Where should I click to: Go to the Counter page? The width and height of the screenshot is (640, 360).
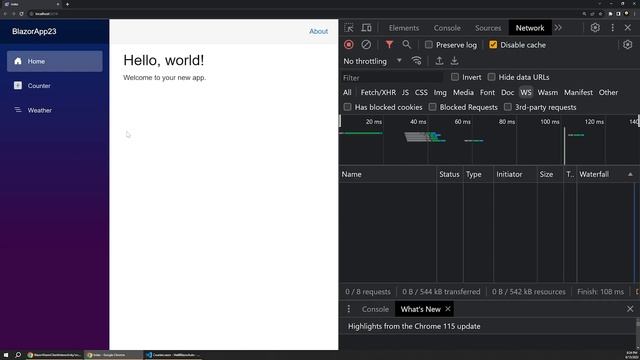[55, 85]
